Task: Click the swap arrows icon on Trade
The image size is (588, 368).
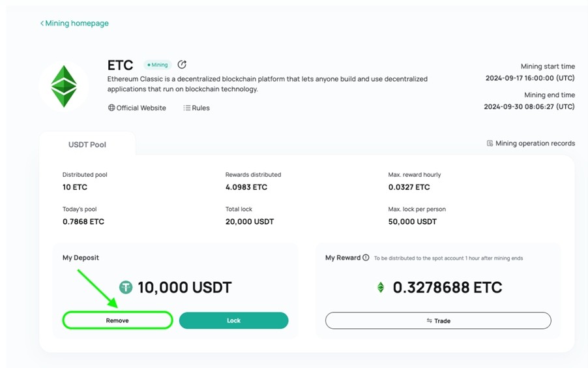Action: (x=430, y=320)
